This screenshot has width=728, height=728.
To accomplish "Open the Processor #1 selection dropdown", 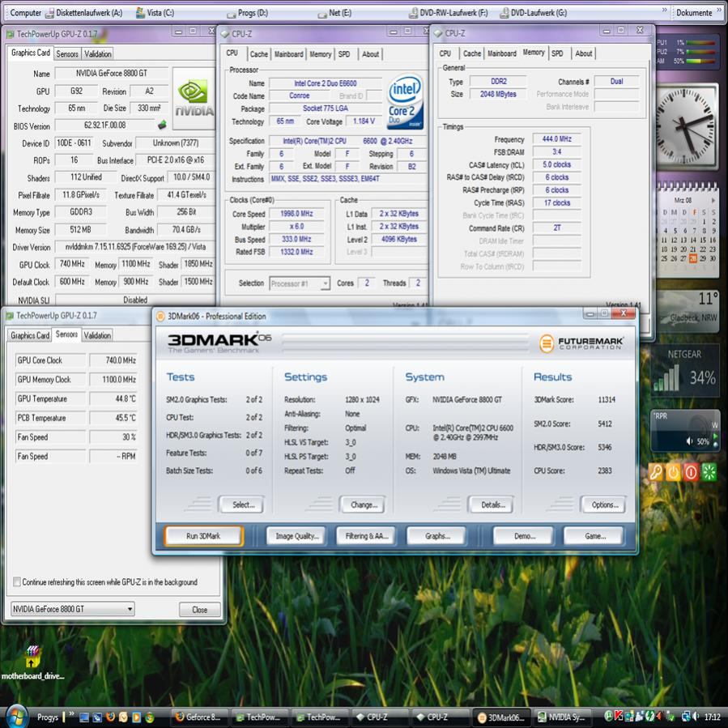I will tap(300, 283).
